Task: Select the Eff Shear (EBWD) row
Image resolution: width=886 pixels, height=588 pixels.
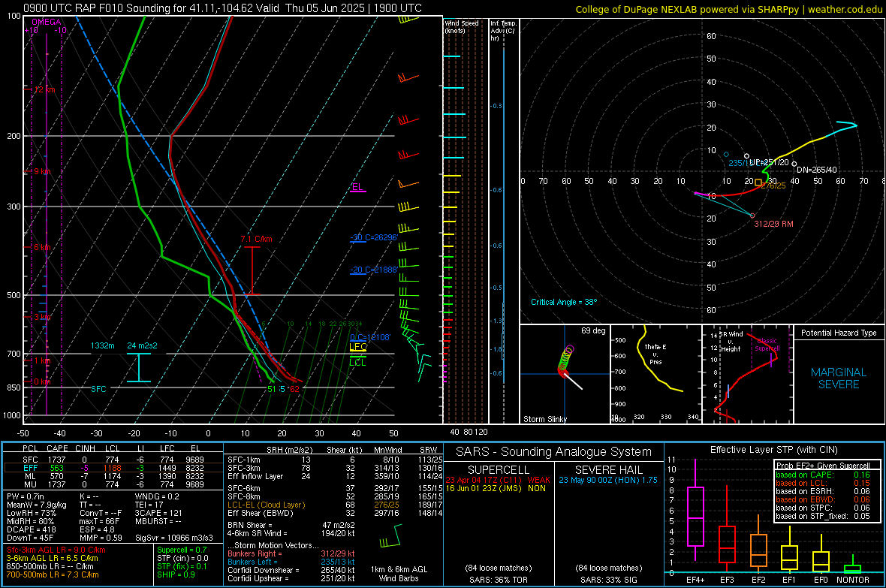Action: coord(336,513)
